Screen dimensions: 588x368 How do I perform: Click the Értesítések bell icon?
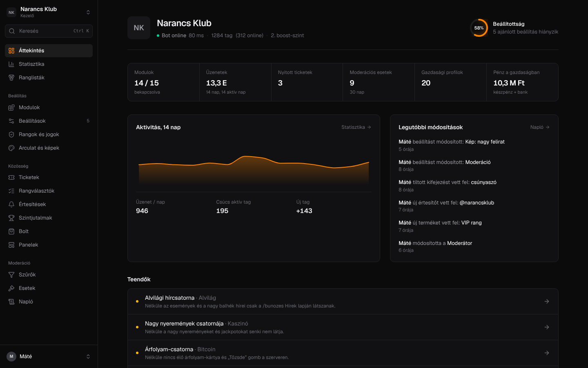[x=11, y=204]
